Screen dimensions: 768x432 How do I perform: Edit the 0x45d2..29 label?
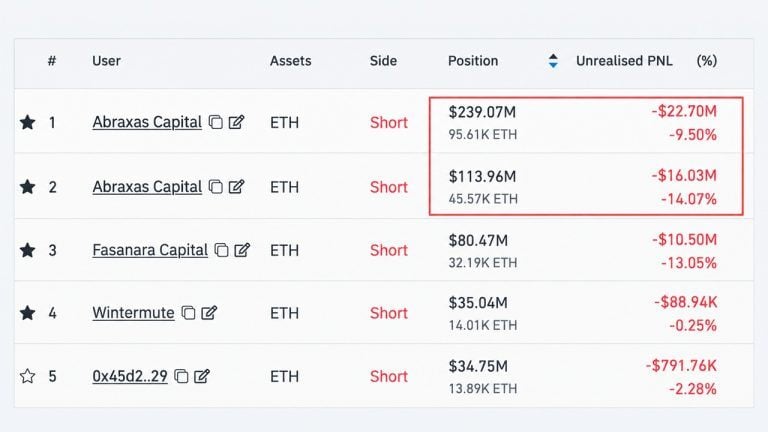click(202, 376)
